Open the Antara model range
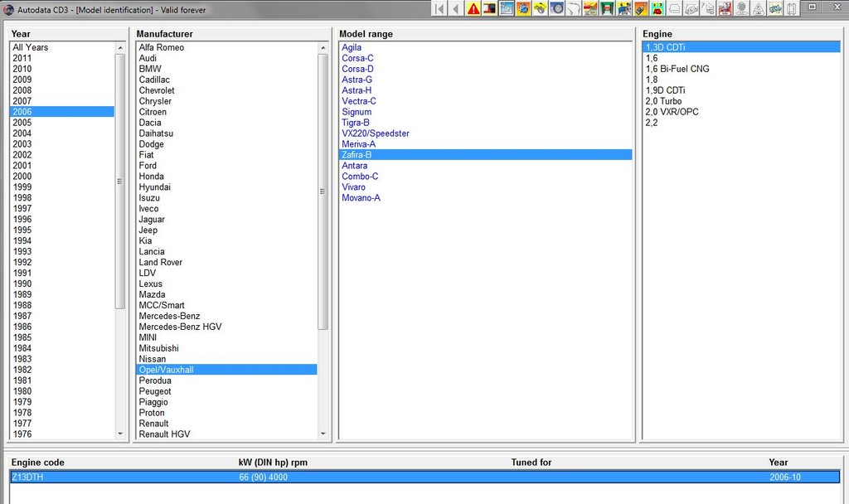The height and width of the screenshot is (504, 849). [354, 166]
